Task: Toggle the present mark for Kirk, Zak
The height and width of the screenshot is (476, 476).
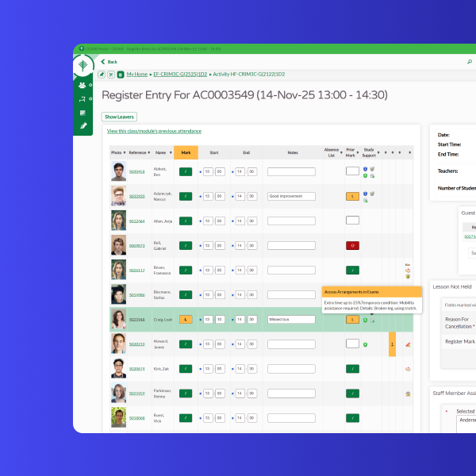Action: tap(186, 369)
